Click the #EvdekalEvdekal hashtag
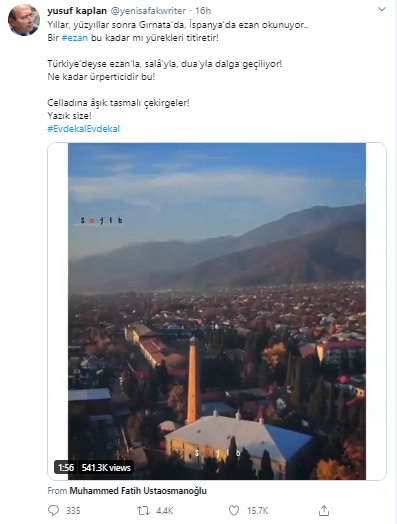Viewport: 397px width, 524px height. click(x=84, y=129)
